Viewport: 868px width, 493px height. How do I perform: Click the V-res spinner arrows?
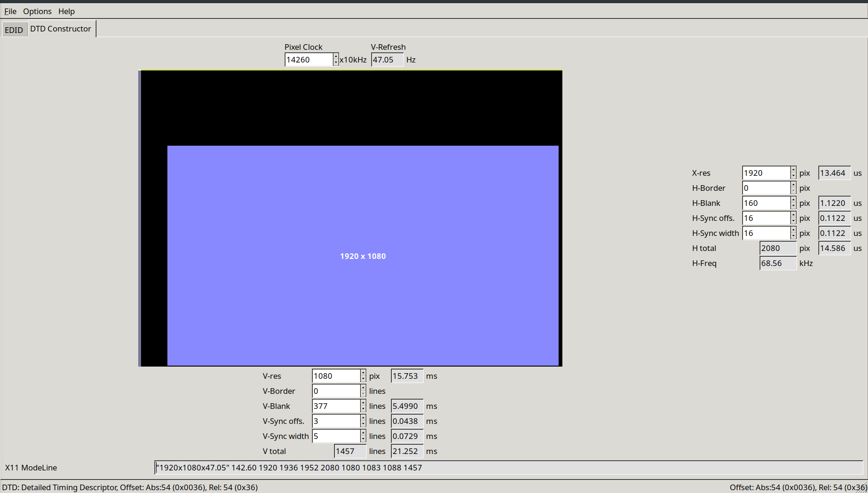point(363,376)
